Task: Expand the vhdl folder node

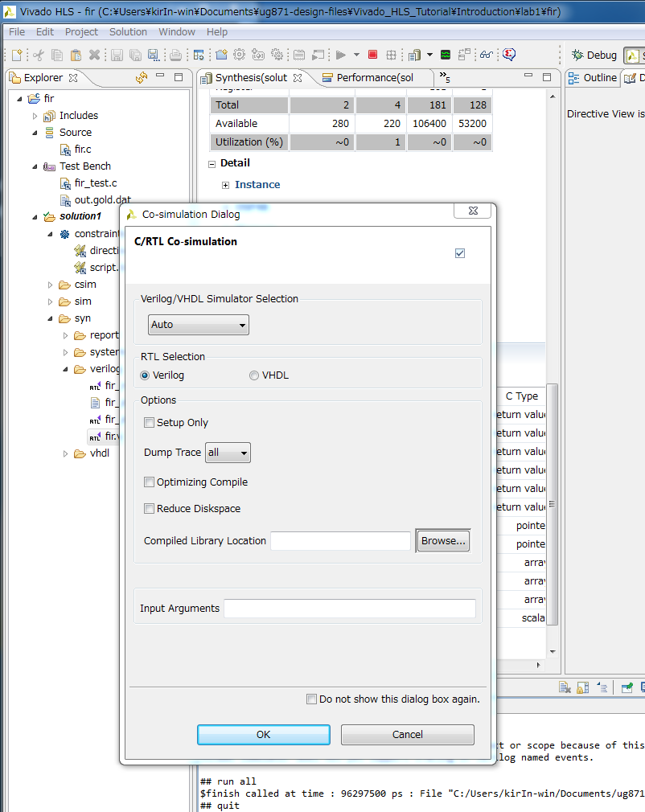Action: 65,453
